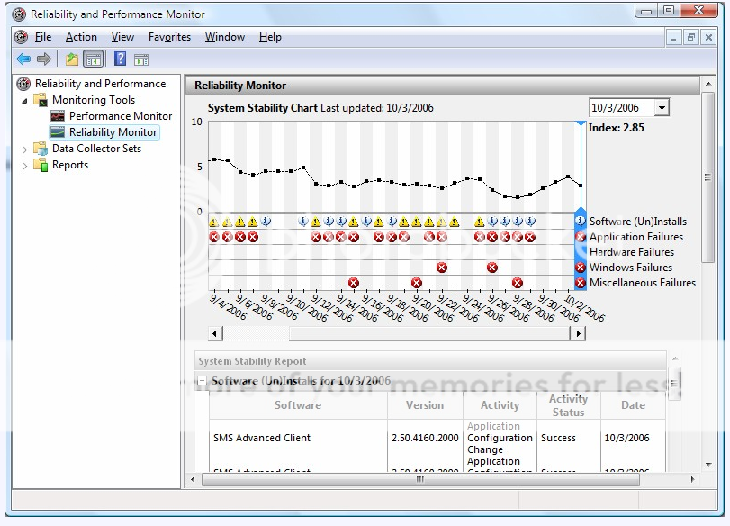Click the Back arrow toolbar icon
Image resolution: width=730 pixels, height=526 pixels.
pos(23,59)
